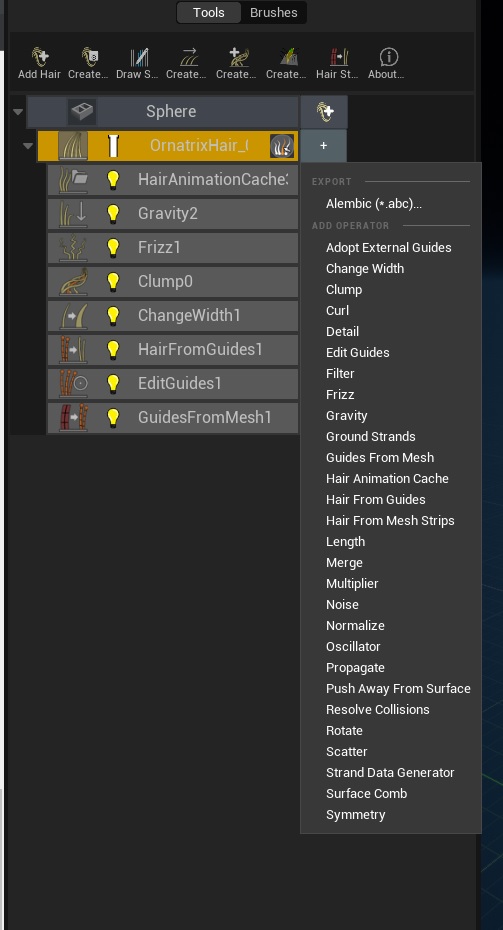Select the HairFromGuides1 operator row
This screenshot has width=503, height=930.
173,349
